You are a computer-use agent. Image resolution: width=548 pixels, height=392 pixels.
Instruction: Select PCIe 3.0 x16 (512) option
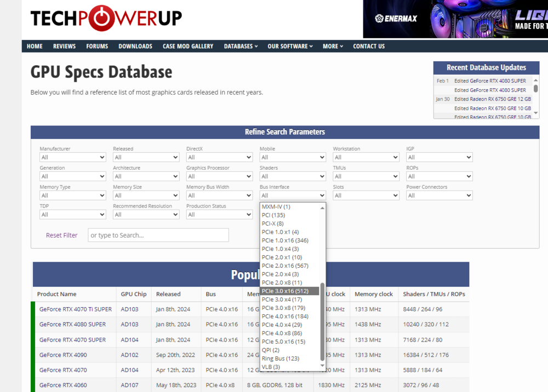[285, 291]
